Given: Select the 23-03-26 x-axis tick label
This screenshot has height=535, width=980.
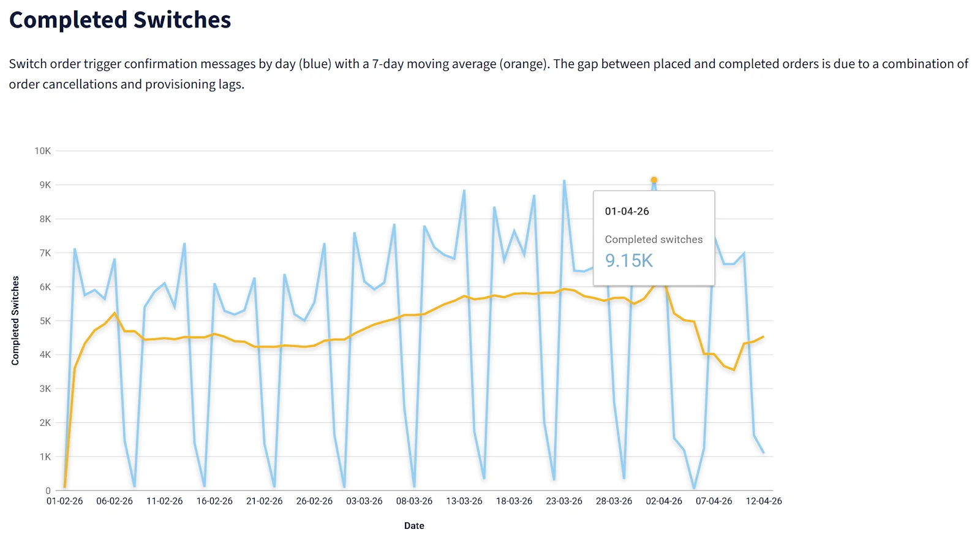Looking at the screenshot, I should click(x=564, y=501).
